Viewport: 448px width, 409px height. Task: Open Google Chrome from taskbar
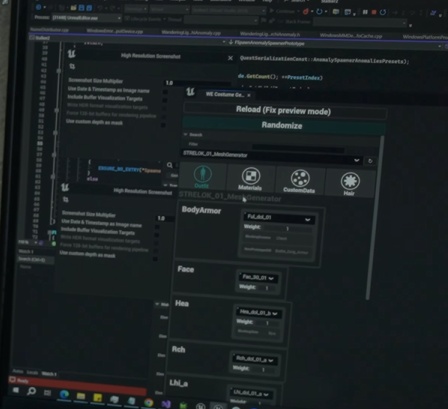pos(149,402)
